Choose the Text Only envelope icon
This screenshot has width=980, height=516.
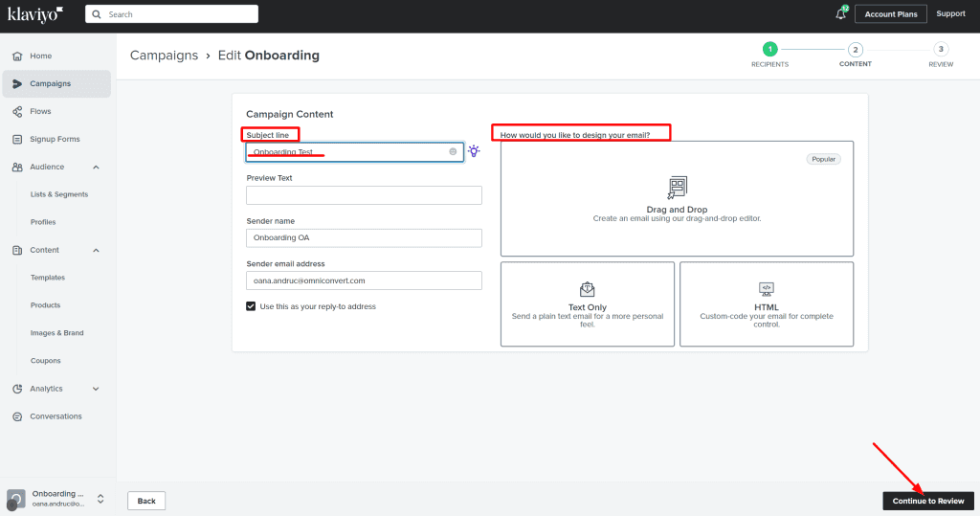588,289
